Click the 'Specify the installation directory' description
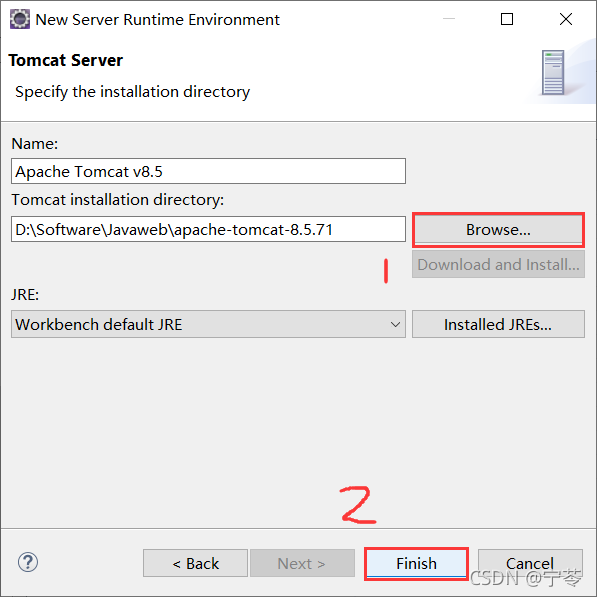 pyautogui.click(x=132, y=92)
